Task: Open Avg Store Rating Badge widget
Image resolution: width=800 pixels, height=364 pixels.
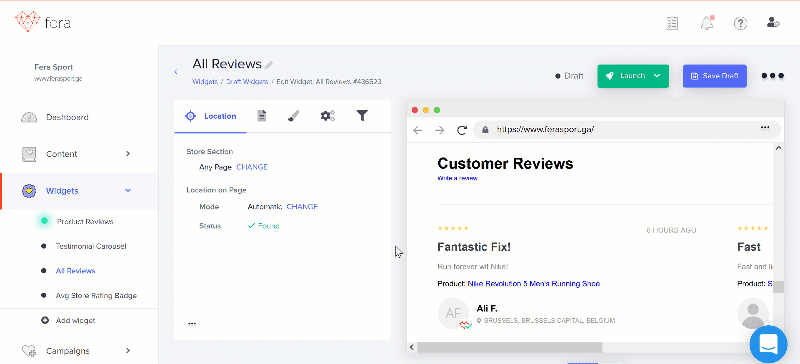Action: 96,296
